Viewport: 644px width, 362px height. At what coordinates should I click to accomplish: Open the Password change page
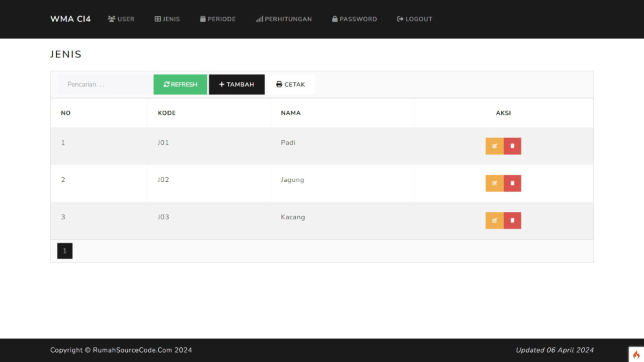[355, 19]
